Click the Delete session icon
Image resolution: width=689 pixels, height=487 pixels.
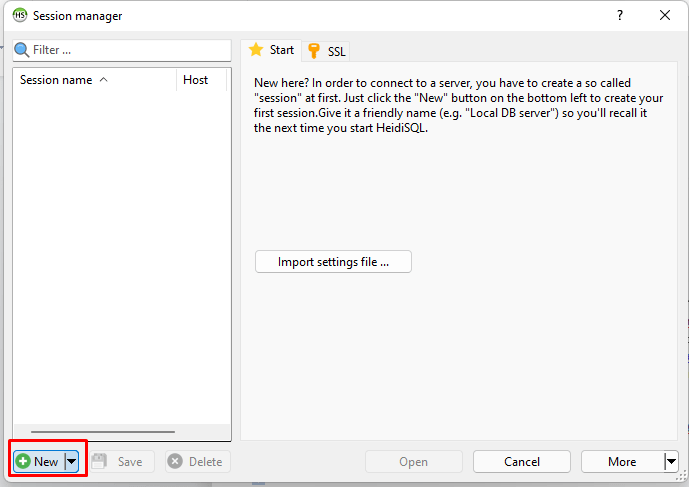175,462
